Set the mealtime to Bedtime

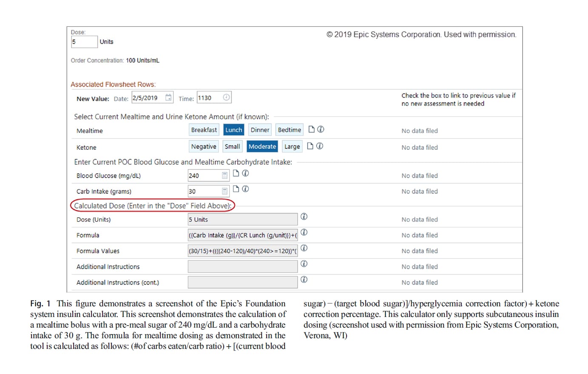289,130
